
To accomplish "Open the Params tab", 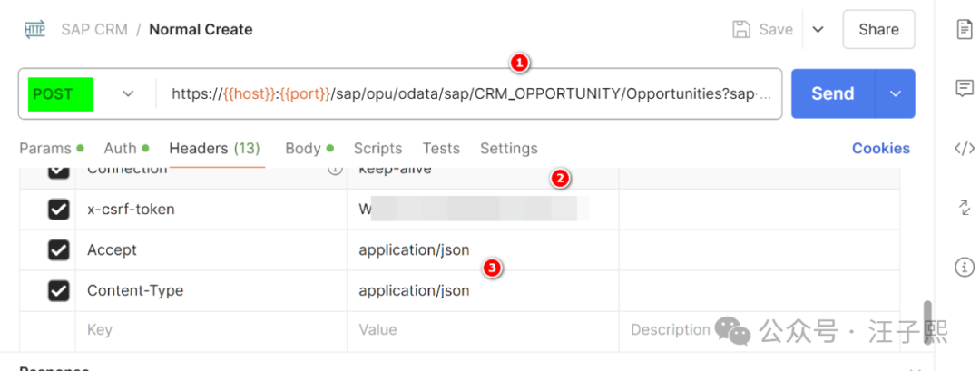I will point(45,148).
